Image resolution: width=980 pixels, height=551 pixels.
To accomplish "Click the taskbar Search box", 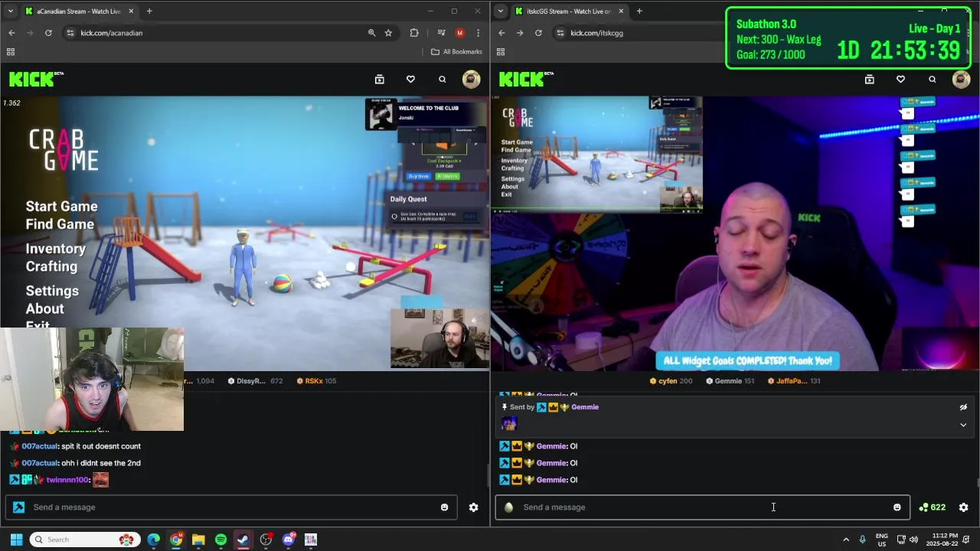I will coord(85,540).
